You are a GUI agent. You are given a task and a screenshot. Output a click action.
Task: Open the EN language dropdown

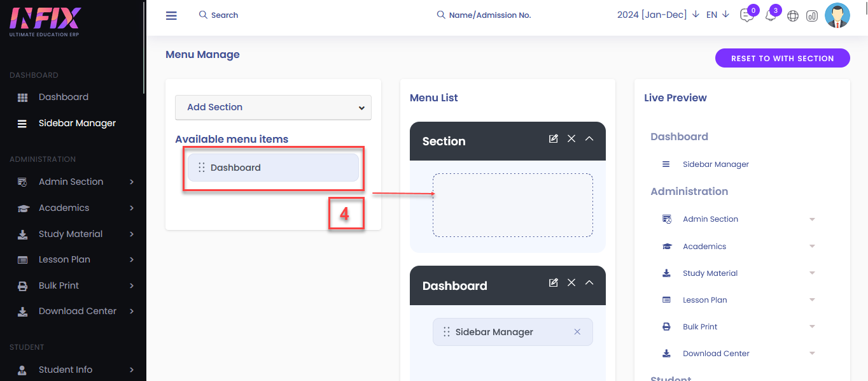718,15
